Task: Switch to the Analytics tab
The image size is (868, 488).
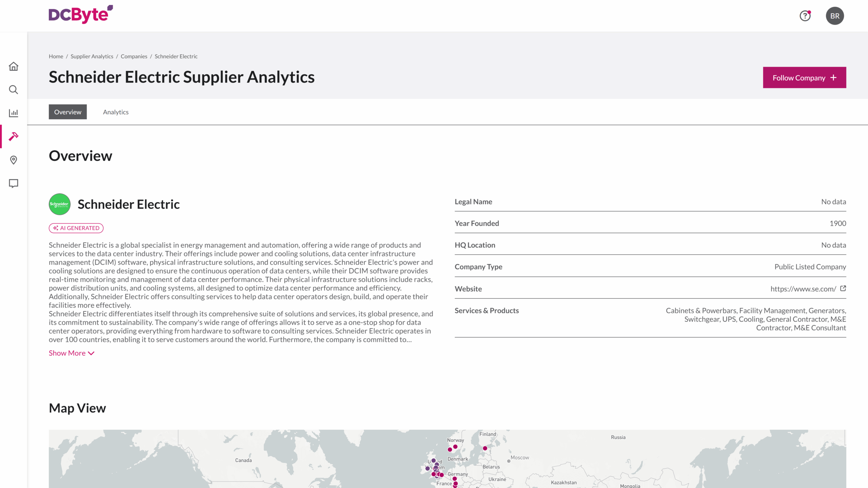Action: click(116, 112)
